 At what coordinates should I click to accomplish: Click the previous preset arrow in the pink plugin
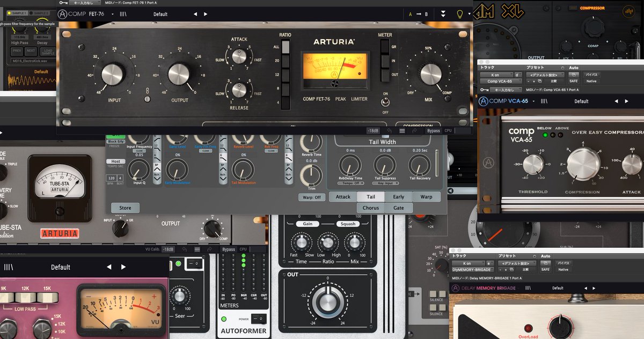pyautogui.click(x=109, y=267)
